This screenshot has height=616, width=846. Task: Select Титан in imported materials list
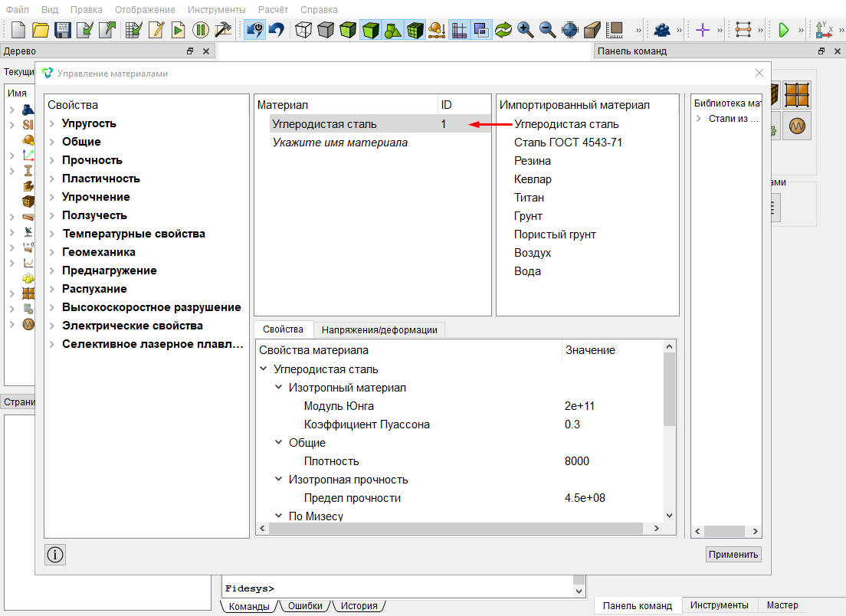click(529, 198)
